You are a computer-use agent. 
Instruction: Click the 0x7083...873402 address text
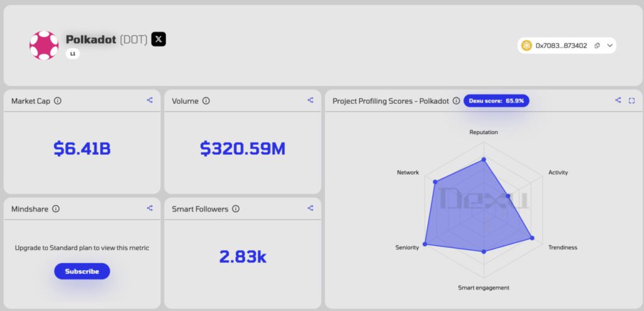tap(562, 46)
